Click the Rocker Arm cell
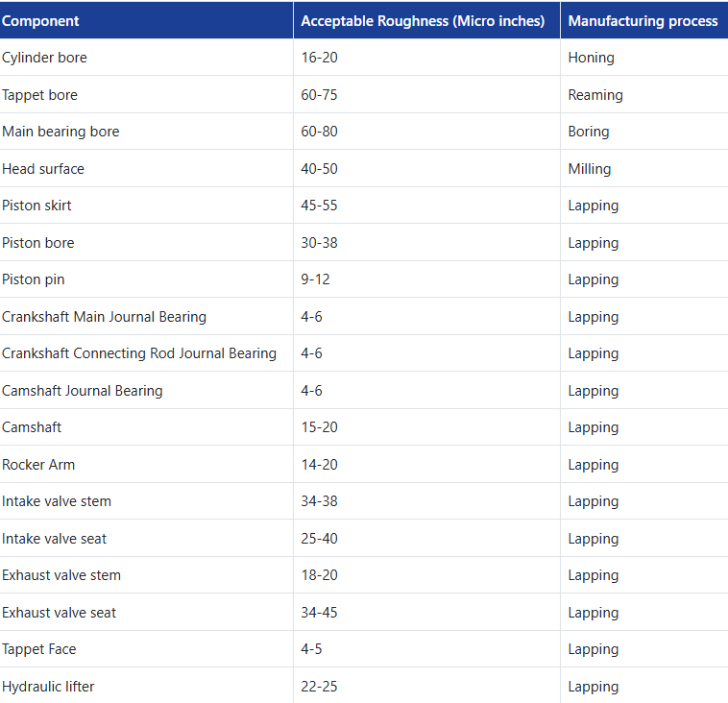The image size is (728, 703). [x=38, y=465]
